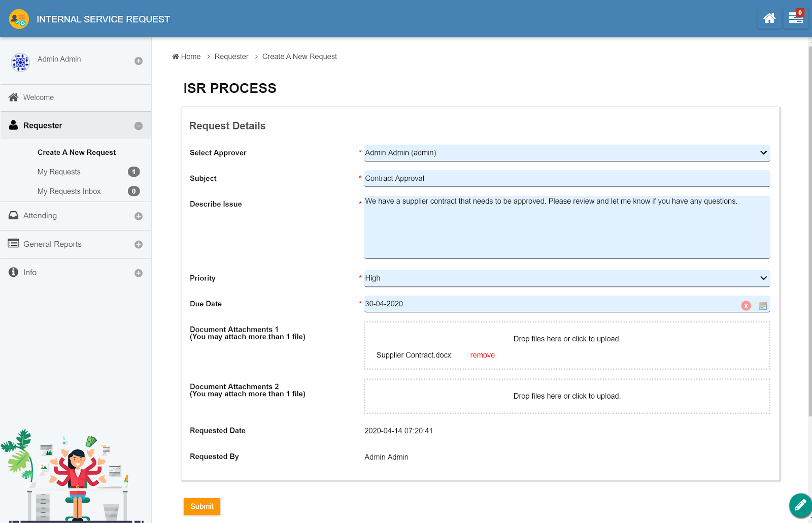Click the Admin Admin avatar image
The height and width of the screenshot is (523, 812).
[20, 62]
